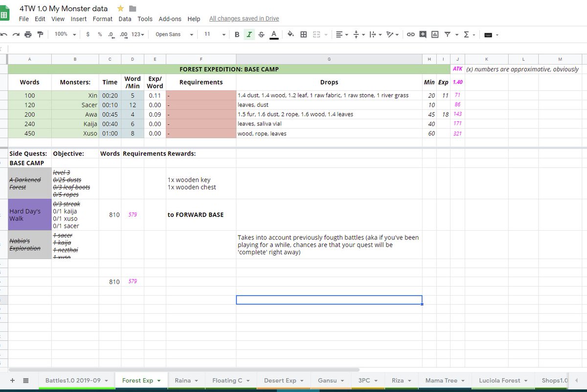This screenshot has height=392, width=587.
Task: Decrease decimal places
Action: (x=112, y=34)
